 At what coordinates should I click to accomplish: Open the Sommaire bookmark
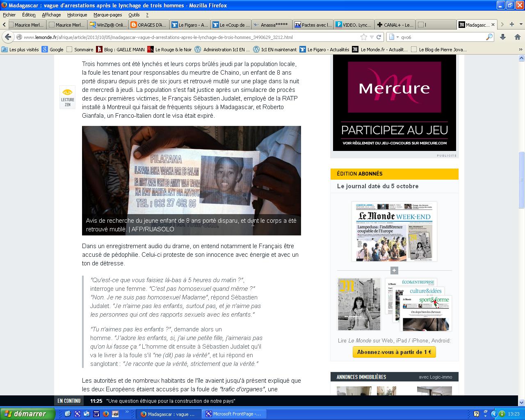[x=80, y=49]
